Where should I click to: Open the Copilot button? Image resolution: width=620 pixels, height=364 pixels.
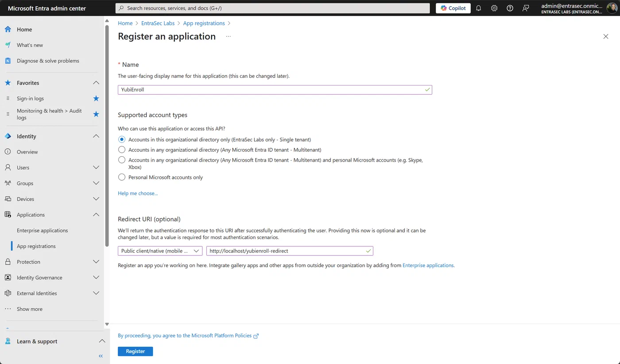(x=453, y=8)
